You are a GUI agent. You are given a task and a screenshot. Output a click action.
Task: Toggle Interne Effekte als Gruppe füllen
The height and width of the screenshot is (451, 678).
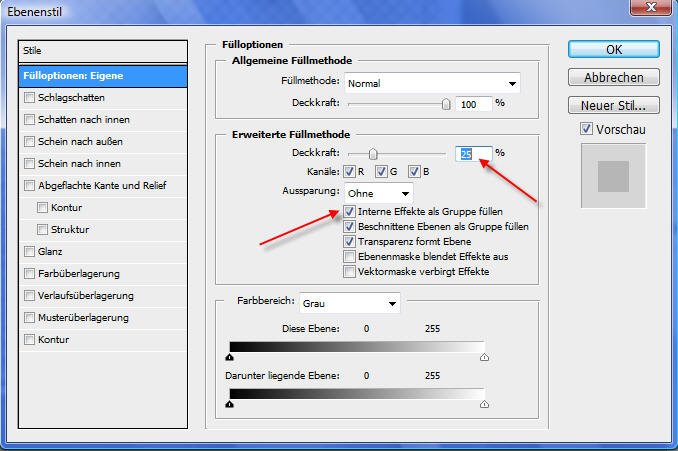tap(349, 212)
